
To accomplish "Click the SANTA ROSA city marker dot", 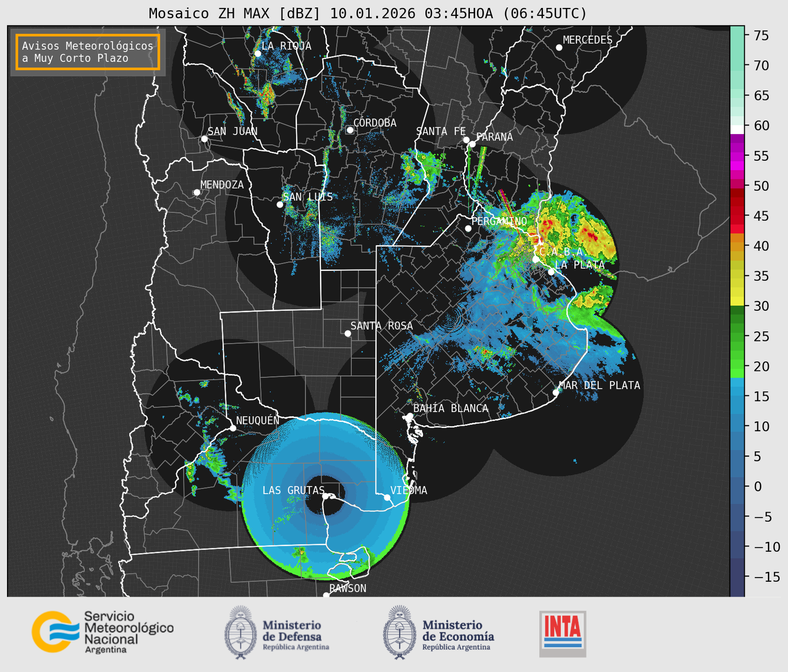I will pos(348,334).
